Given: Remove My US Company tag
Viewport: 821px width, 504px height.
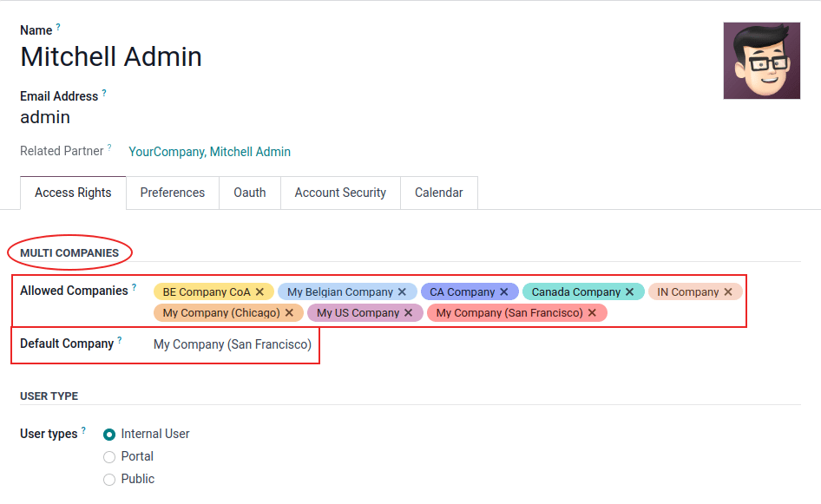Looking at the screenshot, I should coord(409,313).
